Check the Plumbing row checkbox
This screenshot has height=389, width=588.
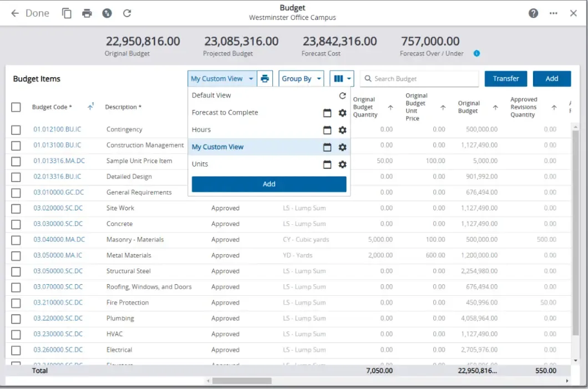tap(16, 319)
